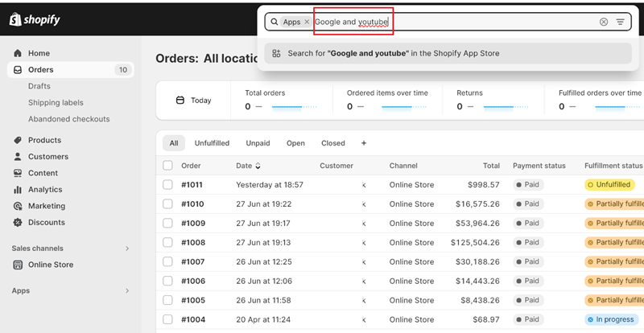Switch to the Open tab
The height and width of the screenshot is (333, 644).
[295, 143]
